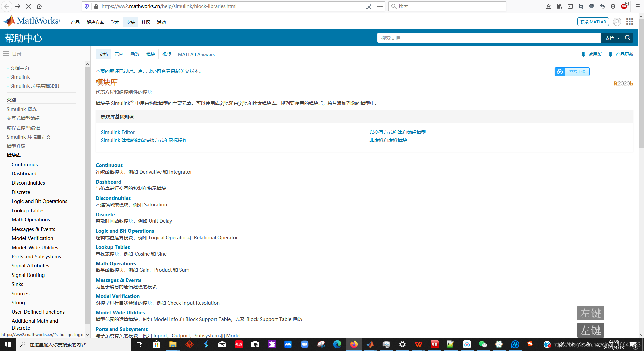Switch to the 示例 tab

coord(119,54)
